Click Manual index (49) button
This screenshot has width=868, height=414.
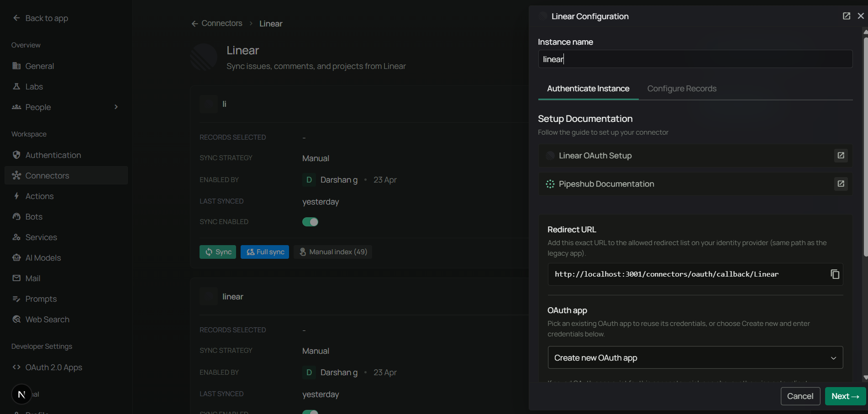click(x=333, y=252)
